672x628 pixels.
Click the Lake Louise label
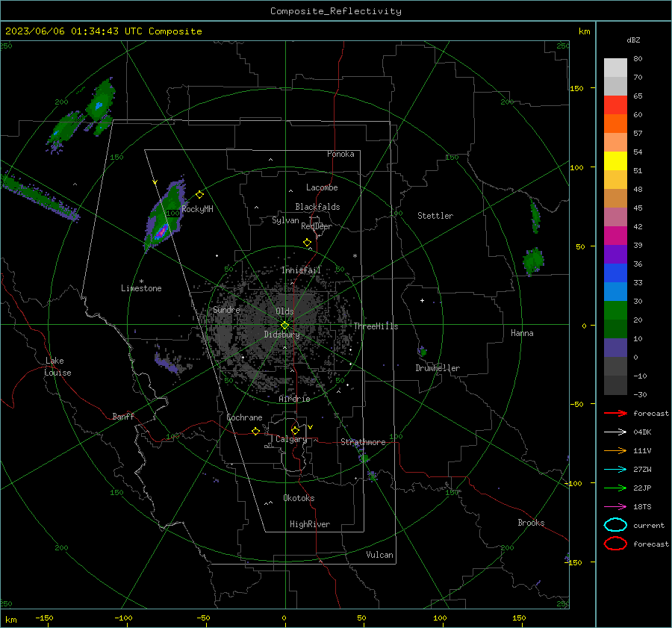tap(57, 367)
